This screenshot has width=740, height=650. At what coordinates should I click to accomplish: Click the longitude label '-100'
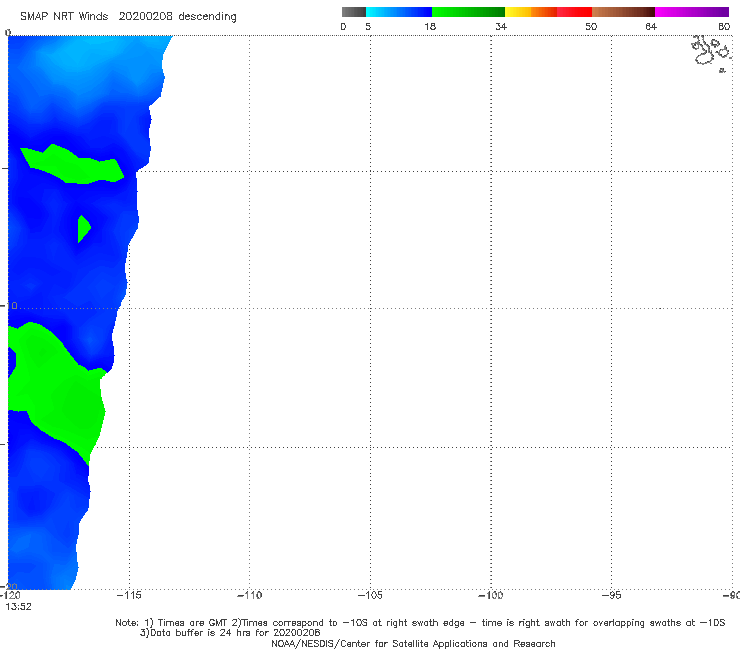coord(491,595)
